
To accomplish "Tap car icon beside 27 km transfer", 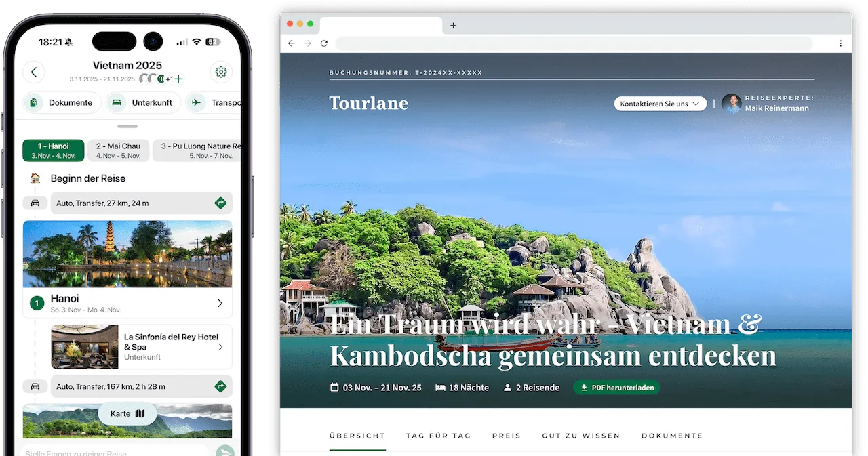I will tap(35, 203).
